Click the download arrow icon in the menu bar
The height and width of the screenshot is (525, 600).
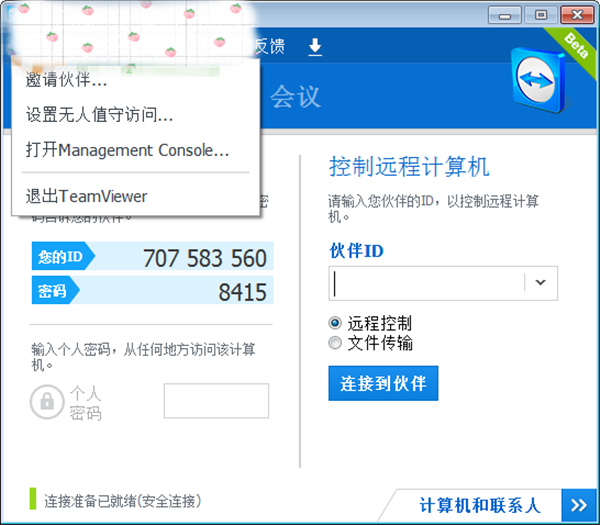pyautogui.click(x=315, y=47)
